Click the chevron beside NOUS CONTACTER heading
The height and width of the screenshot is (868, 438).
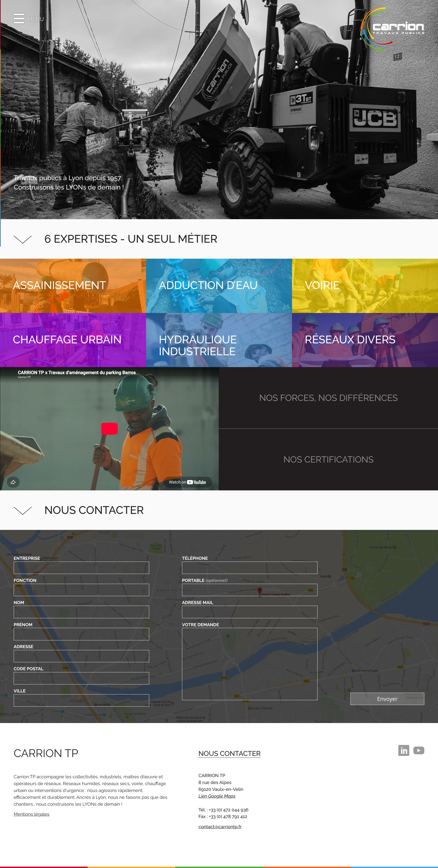23,510
